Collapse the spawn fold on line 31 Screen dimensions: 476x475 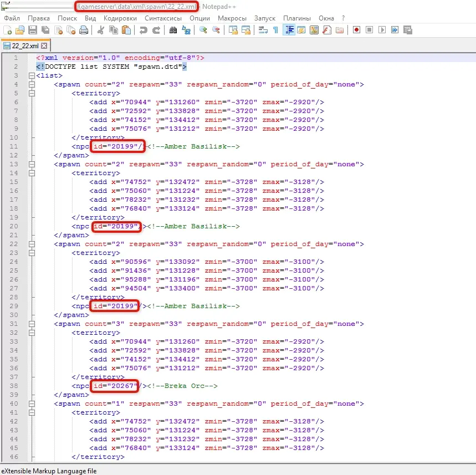(32, 324)
